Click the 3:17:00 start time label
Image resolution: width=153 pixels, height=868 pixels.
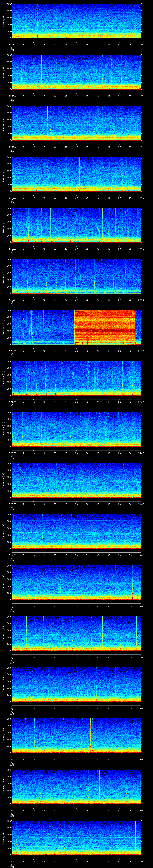tap(12, 197)
